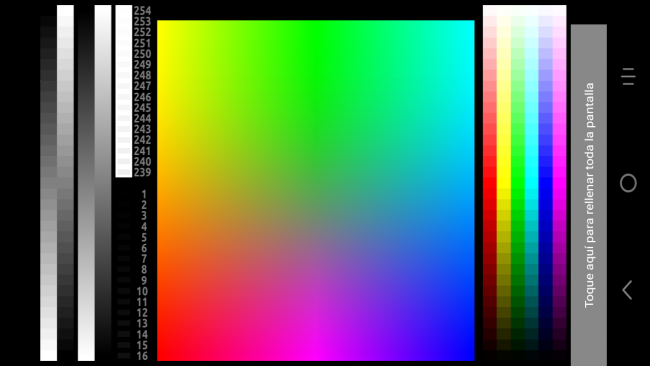Select the saturated swatch in the cyan shade column
The image size is (650, 366).
point(531,183)
